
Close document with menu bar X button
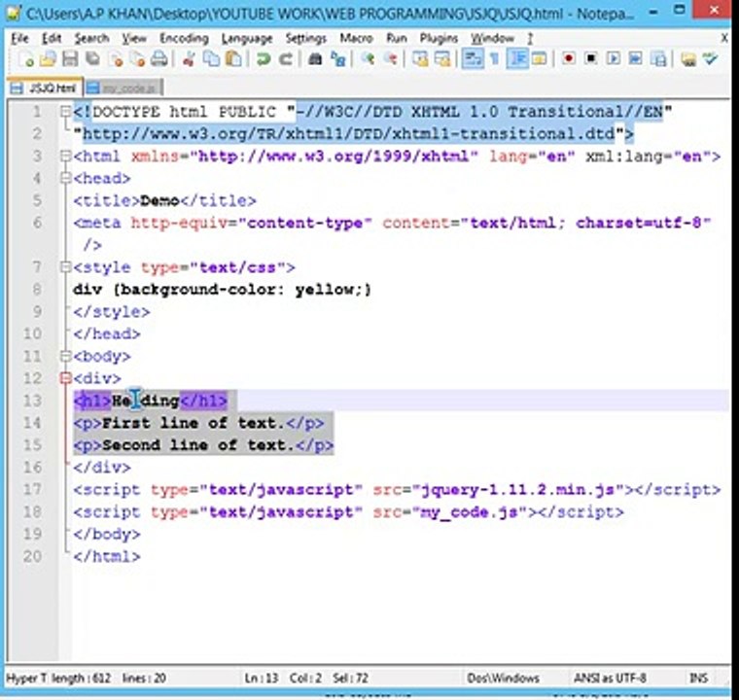click(x=723, y=38)
